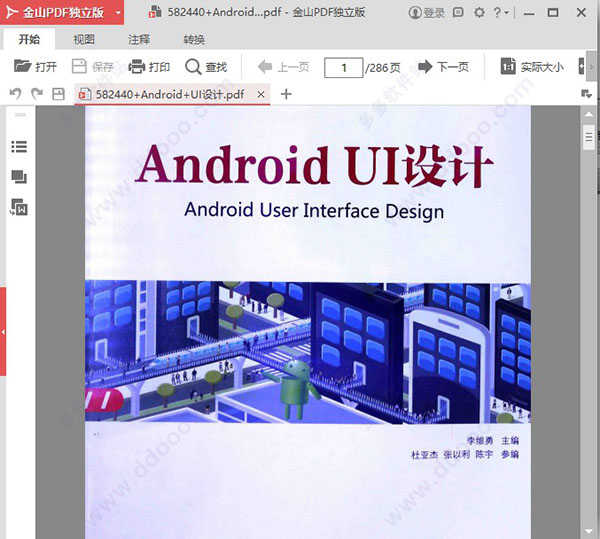Click the scrollbar up arrow
600x539 pixels.
[x=589, y=114]
